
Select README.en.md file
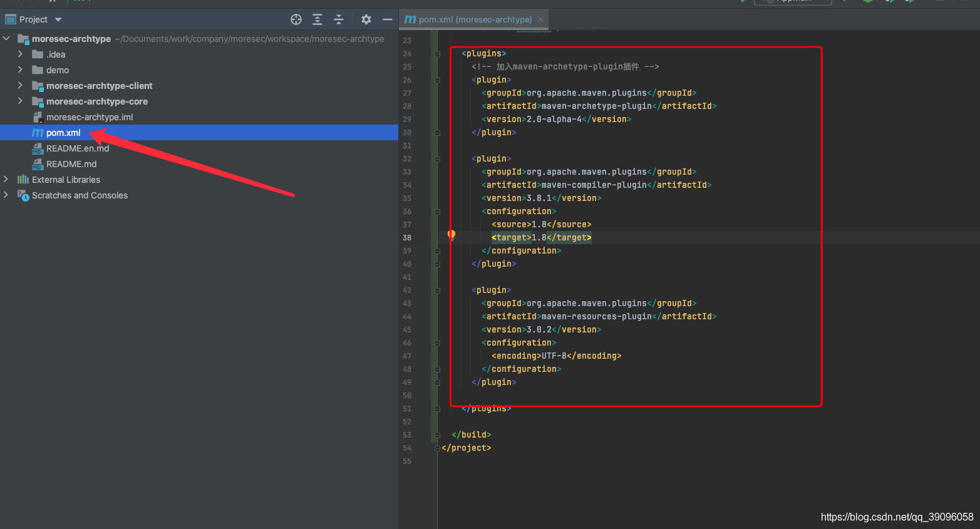tap(199, 148)
